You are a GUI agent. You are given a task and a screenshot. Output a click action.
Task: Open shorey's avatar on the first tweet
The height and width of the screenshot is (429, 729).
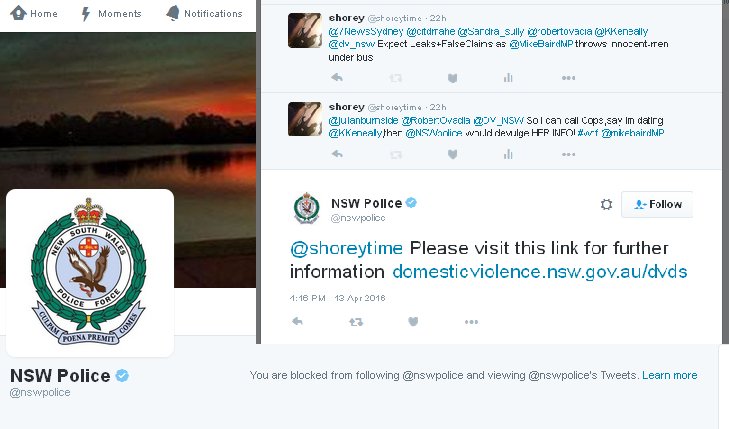[x=305, y=31]
